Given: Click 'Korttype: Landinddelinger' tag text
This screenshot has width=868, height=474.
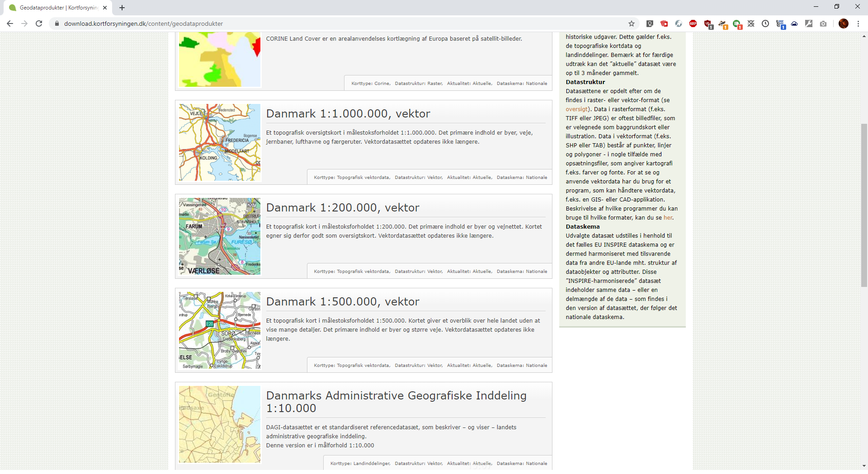Looking at the screenshot, I should coord(360,464).
